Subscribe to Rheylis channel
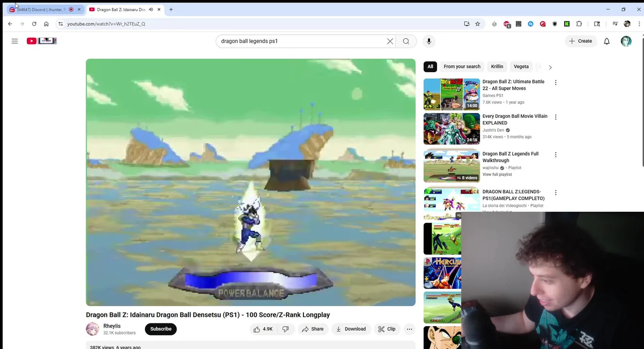This screenshot has height=349, width=644. tap(161, 329)
